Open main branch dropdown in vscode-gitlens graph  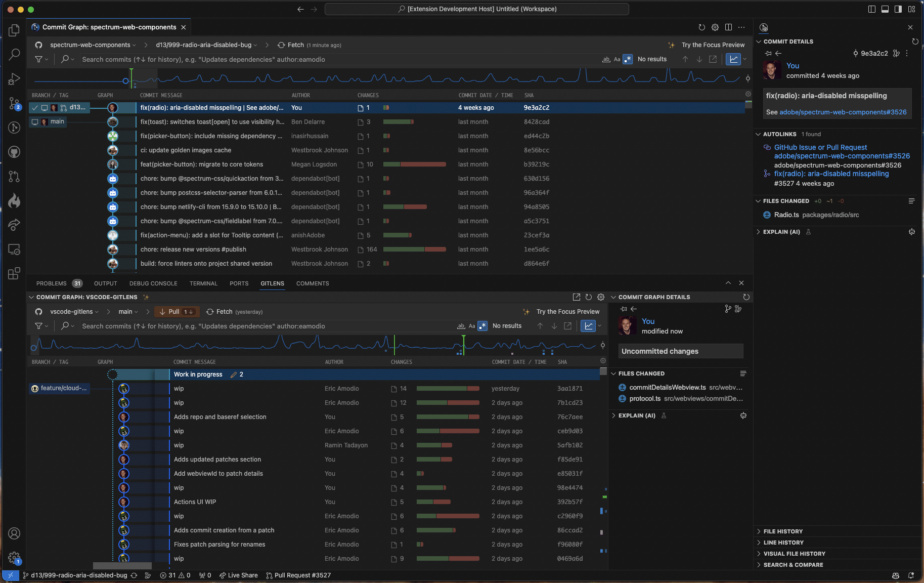pyautogui.click(x=128, y=312)
